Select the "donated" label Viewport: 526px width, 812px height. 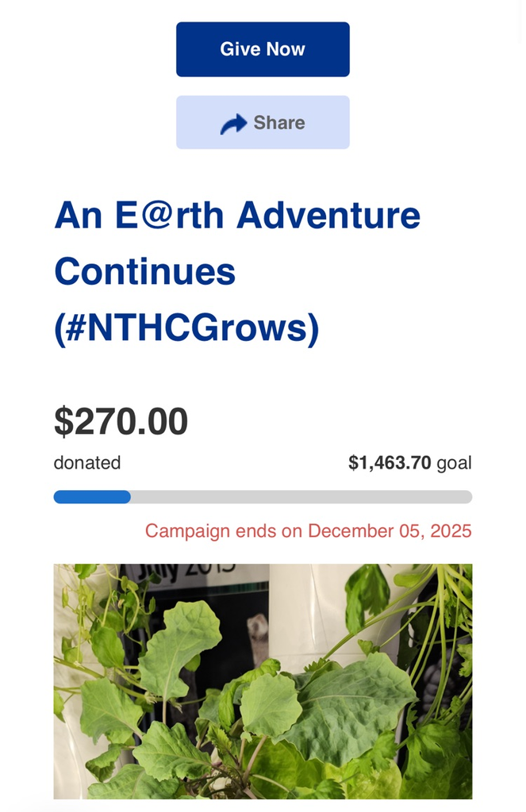[x=87, y=463]
